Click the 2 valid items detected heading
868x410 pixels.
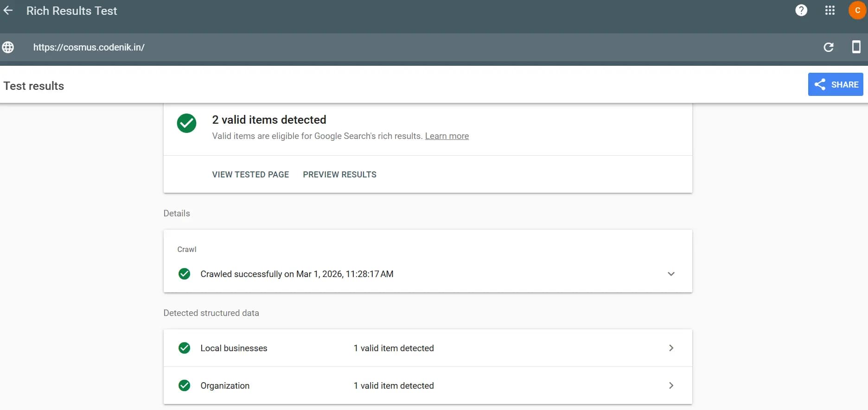pos(269,120)
